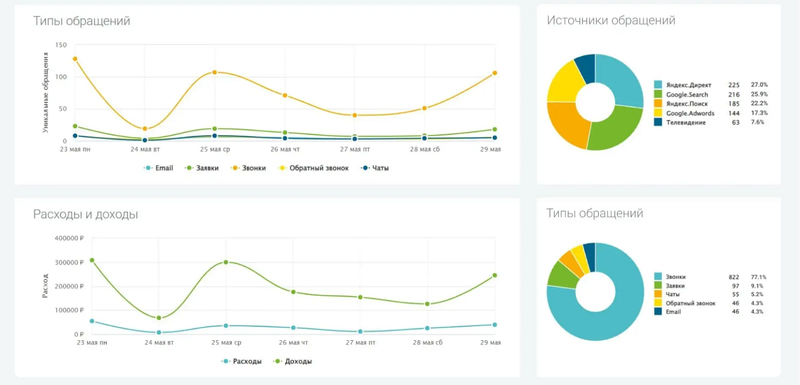Click Обратный звонок entry in types donut legend

[x=710, y=303]
